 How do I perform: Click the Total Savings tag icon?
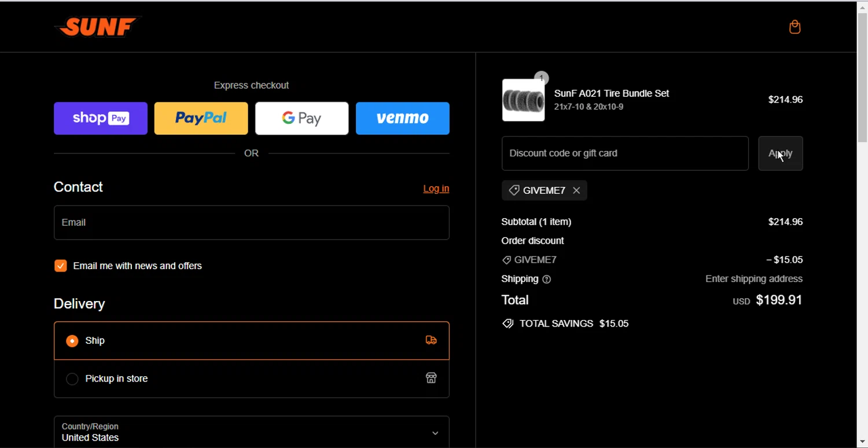[x=507, y=324]
